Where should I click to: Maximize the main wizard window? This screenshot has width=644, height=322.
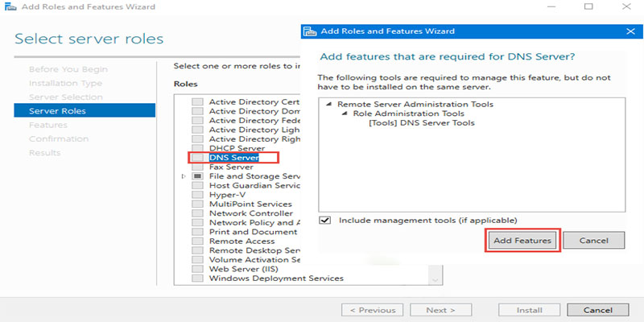588,6
